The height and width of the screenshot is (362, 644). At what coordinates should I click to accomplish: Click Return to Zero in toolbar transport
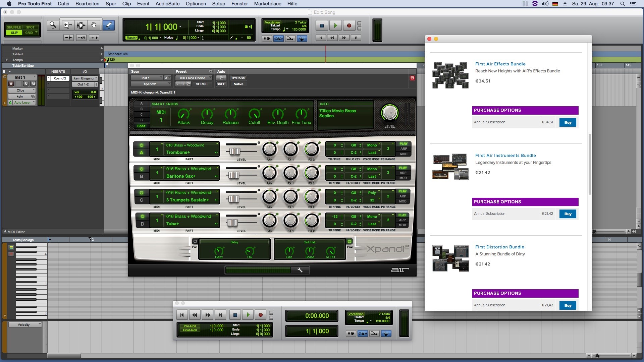[x=321, y=38]
